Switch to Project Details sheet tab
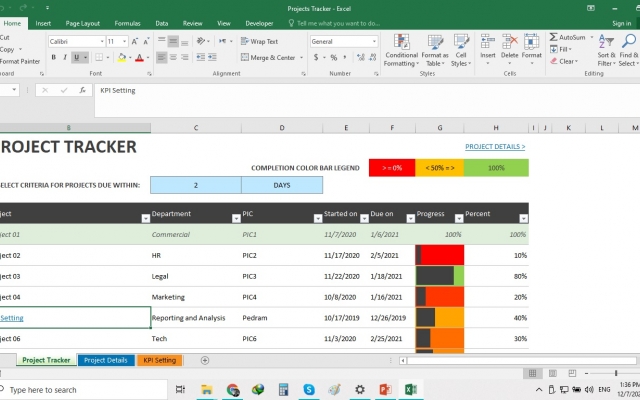640x400 pixels. (x=106, y=360)
